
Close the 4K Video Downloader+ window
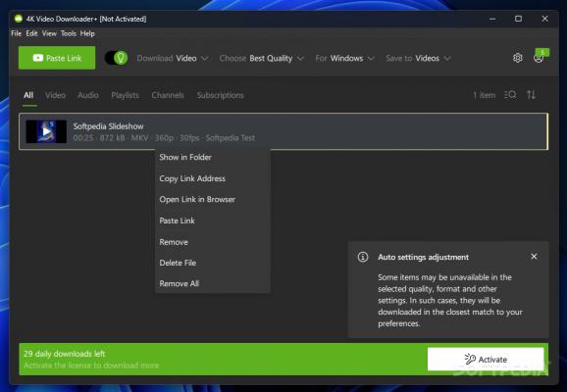point(545,19)
